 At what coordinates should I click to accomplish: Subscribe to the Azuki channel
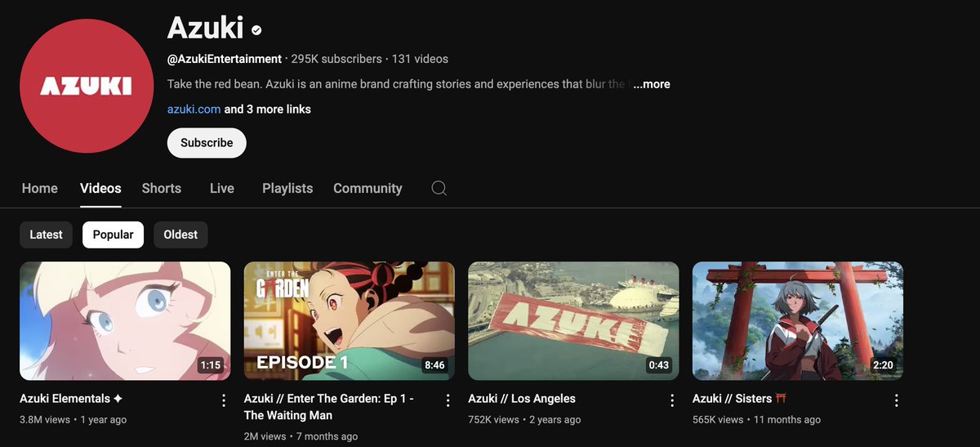207,142
